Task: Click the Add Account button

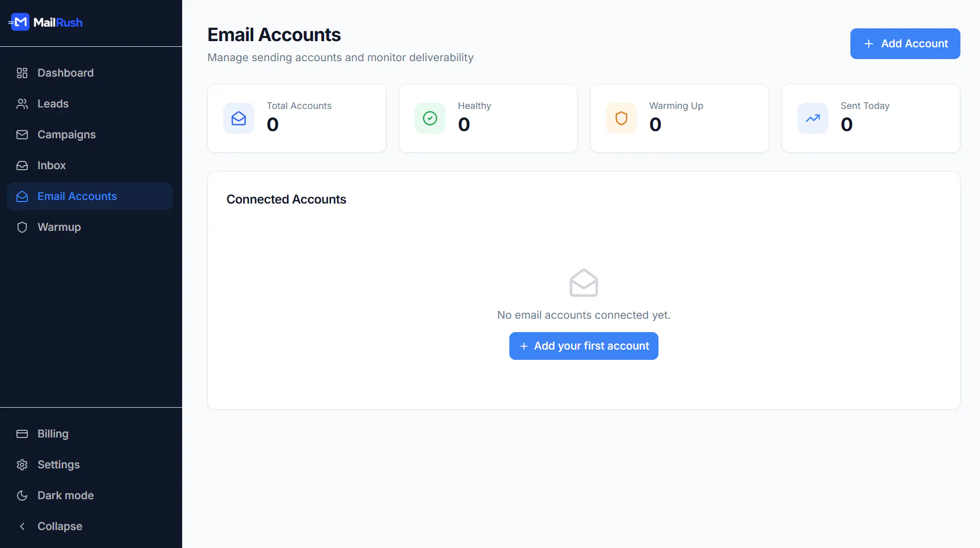Action: click(905, 44)
